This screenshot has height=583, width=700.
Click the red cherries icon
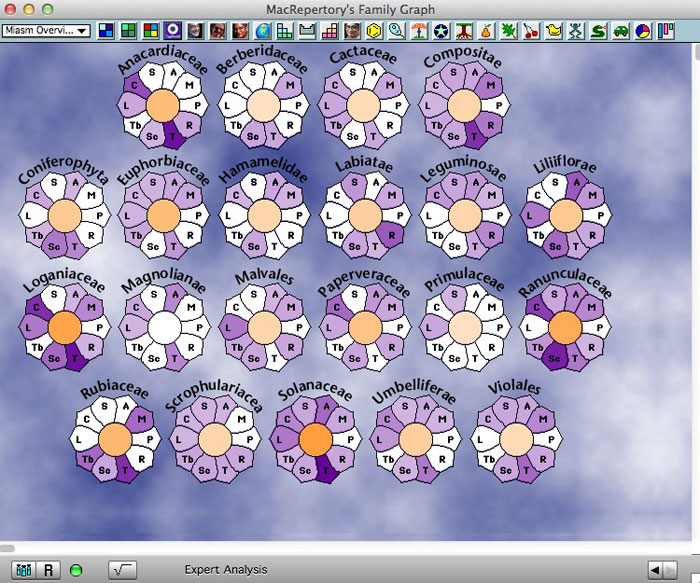531,31
